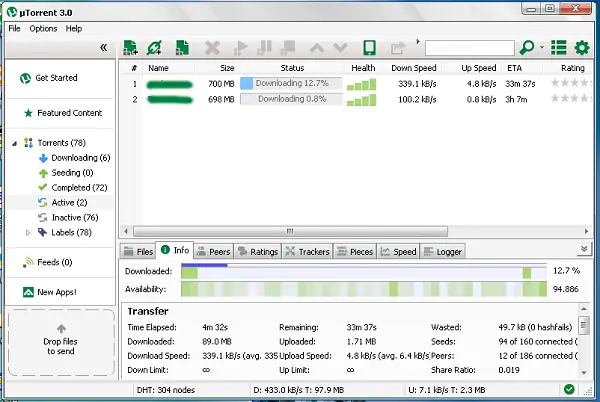Click health bars icon of torrent 2
The width and height of the screenshot is (600, 402).
[361, 100]
